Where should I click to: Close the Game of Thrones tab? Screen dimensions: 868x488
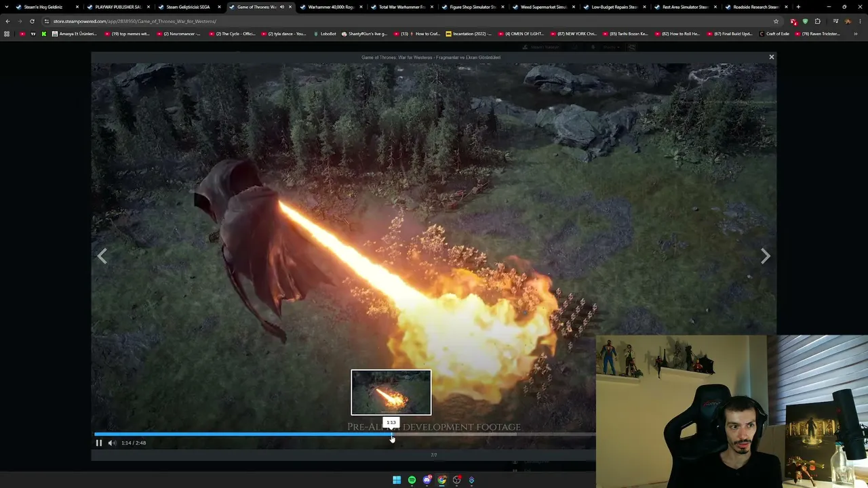tap(290, 7)
